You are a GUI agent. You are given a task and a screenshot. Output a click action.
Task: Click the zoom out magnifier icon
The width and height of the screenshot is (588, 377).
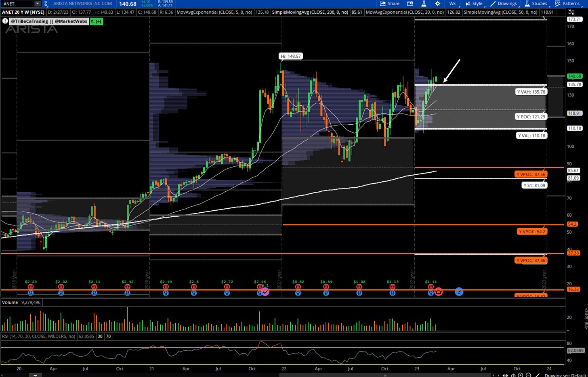coord(529,375)
